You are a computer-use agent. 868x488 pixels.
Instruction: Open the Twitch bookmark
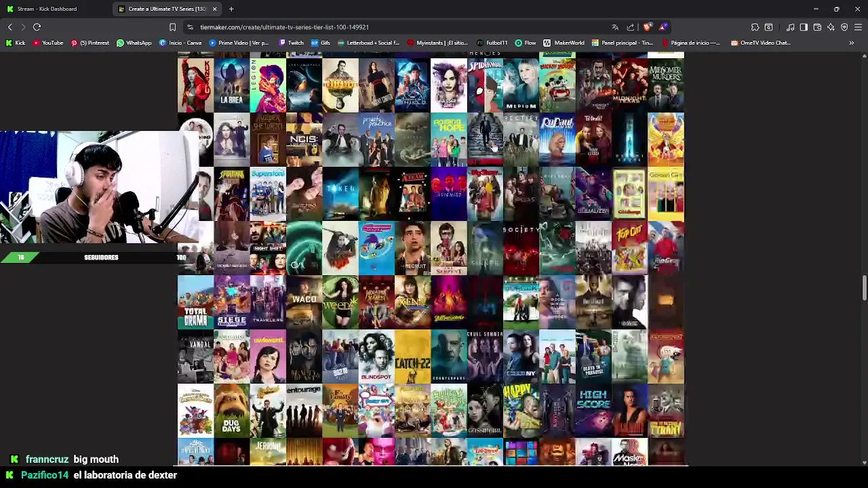[291, 43]
